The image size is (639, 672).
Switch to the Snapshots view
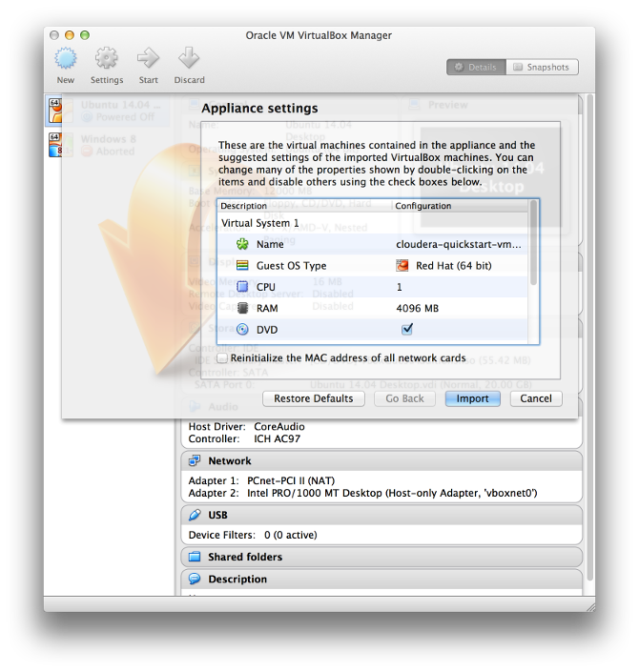click(x=542, y=68)
